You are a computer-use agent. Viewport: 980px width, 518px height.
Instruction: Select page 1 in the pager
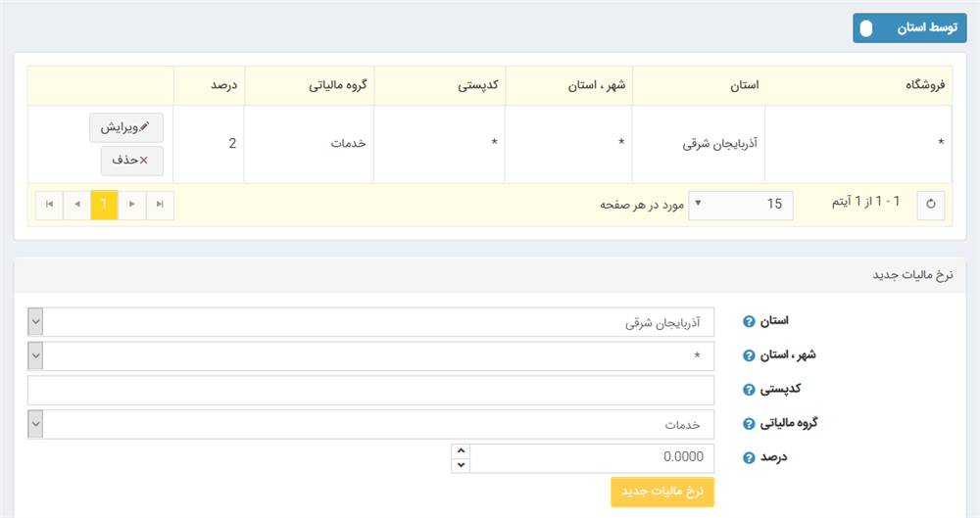point(104,205)
